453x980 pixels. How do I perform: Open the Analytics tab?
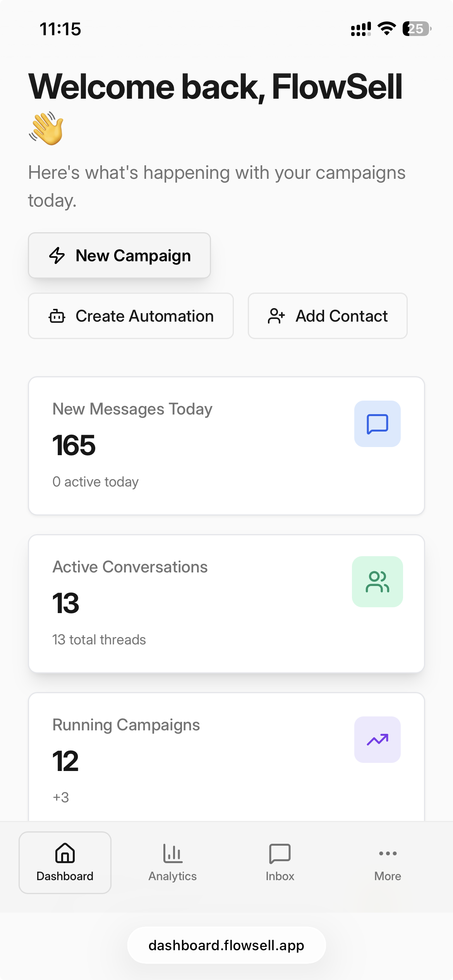(x=173, y=862)
